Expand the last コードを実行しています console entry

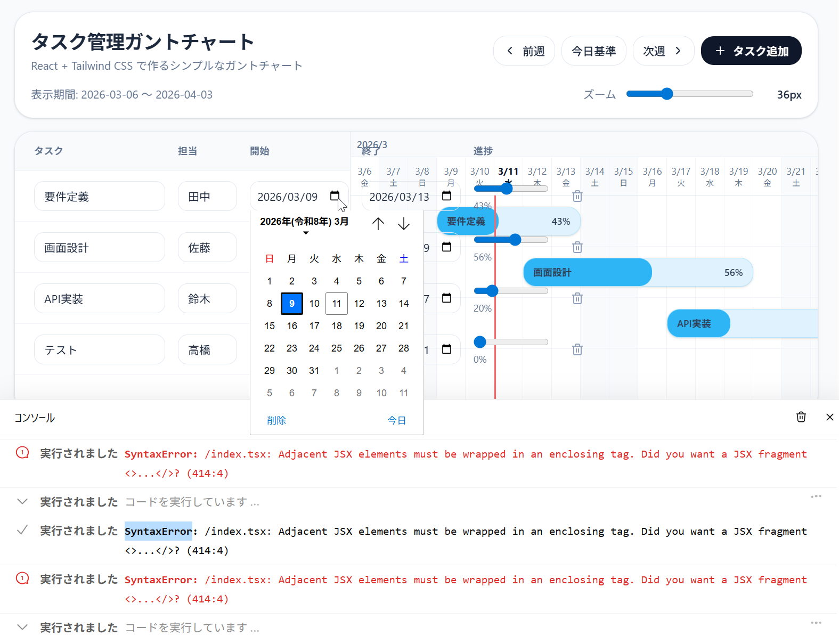[x=22, y=627]
